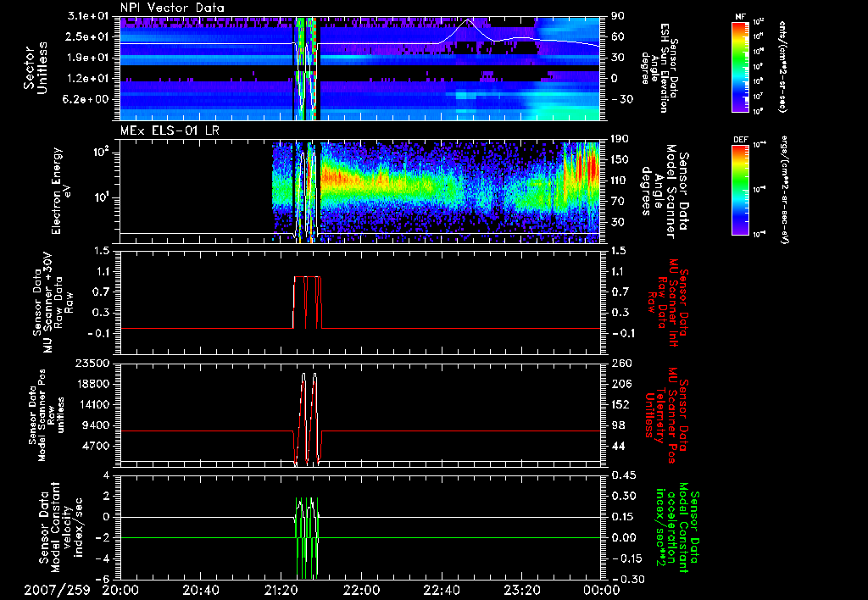The image size is (868, 600).
Task: Click the "2007/259" date label
Action: click(57, 590)
